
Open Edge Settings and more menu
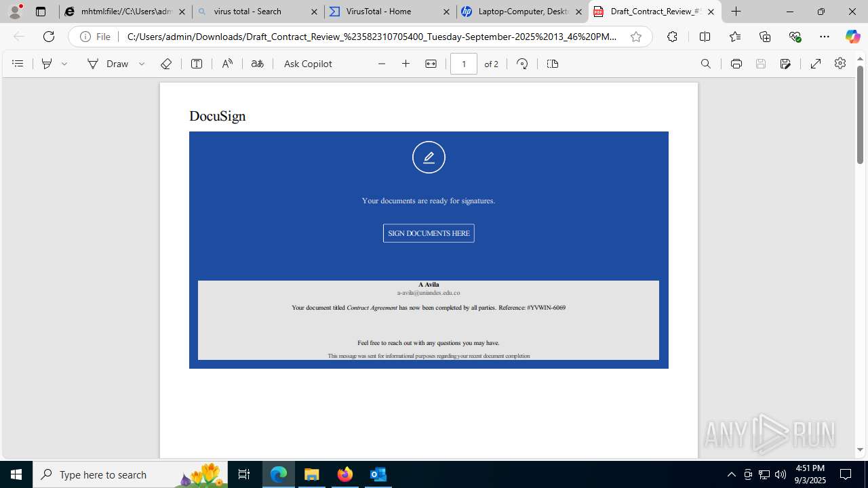825,37
